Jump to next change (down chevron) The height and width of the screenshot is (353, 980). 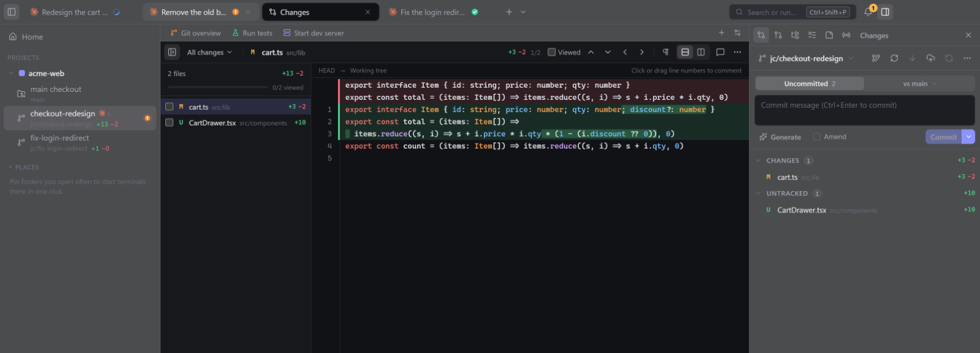pos(608,52)
